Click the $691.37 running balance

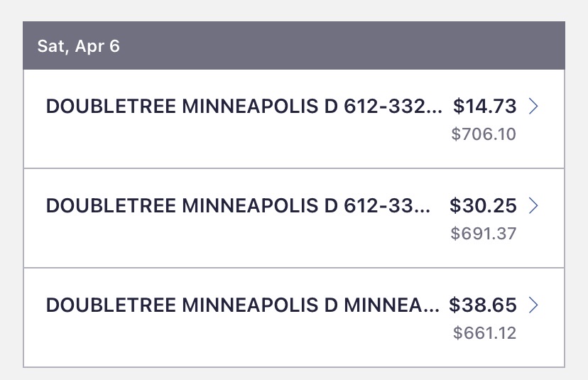pyautogui.click(x=484, y=234)
